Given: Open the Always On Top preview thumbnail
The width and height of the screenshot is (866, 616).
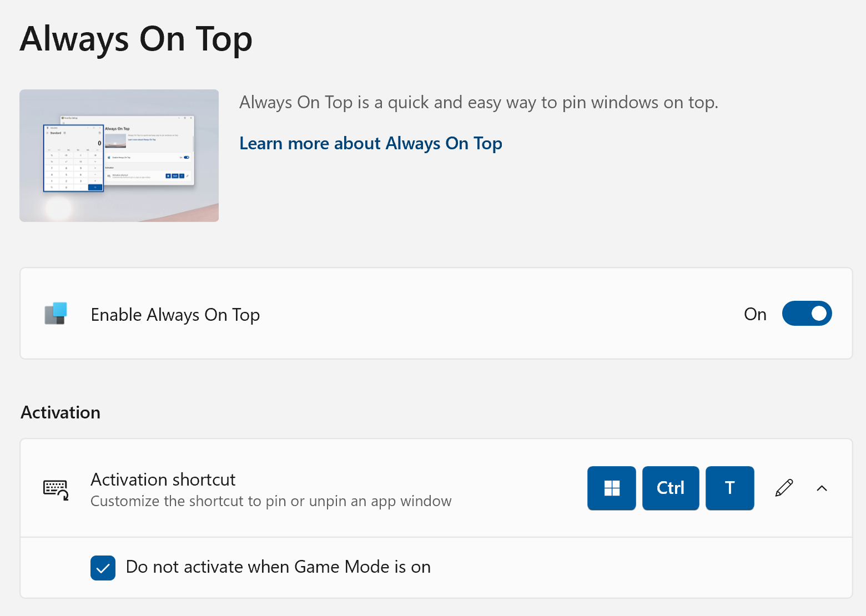Looking at the screenshot, I should [x=119, y=155].
